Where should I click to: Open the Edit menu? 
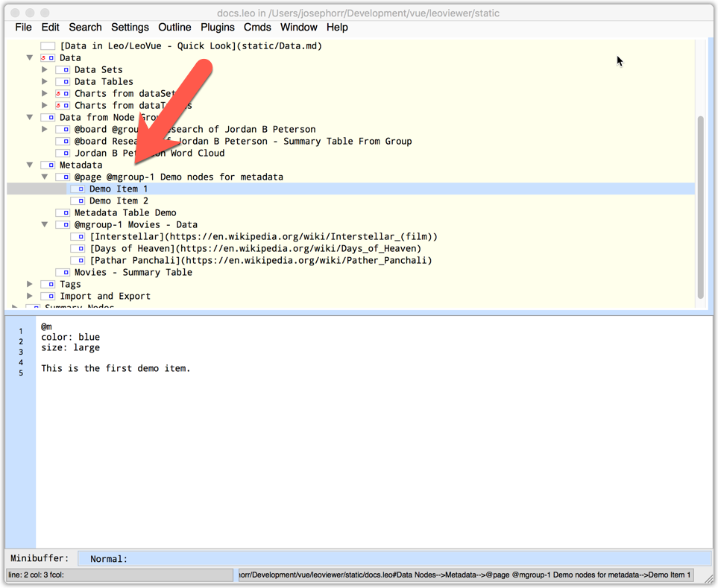point(50,27)
